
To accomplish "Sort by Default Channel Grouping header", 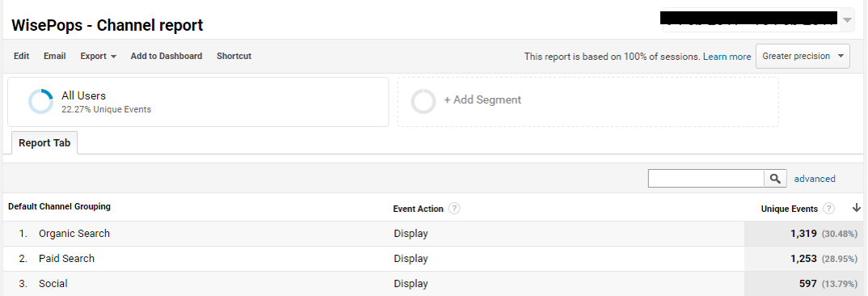I will pyautogui.click(x=59, y=206).
